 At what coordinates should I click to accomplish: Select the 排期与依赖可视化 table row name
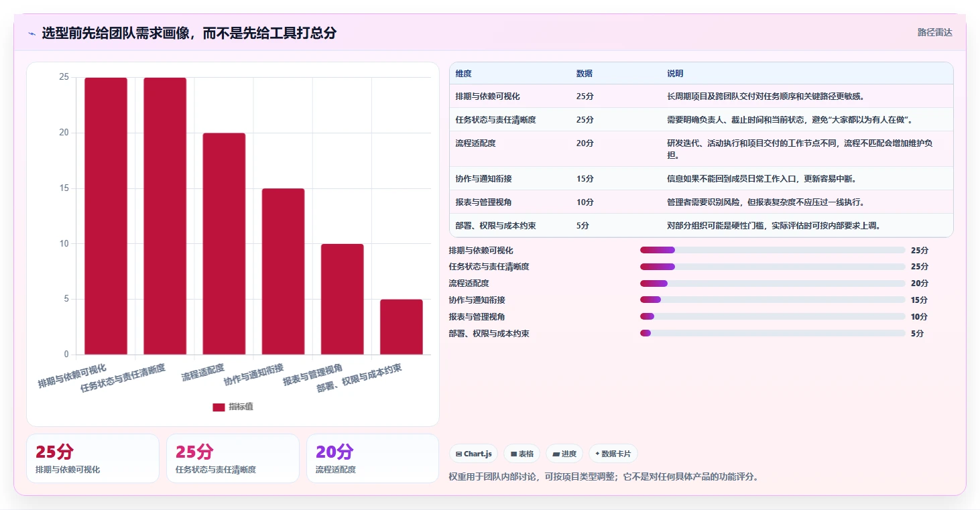point(487,97)
